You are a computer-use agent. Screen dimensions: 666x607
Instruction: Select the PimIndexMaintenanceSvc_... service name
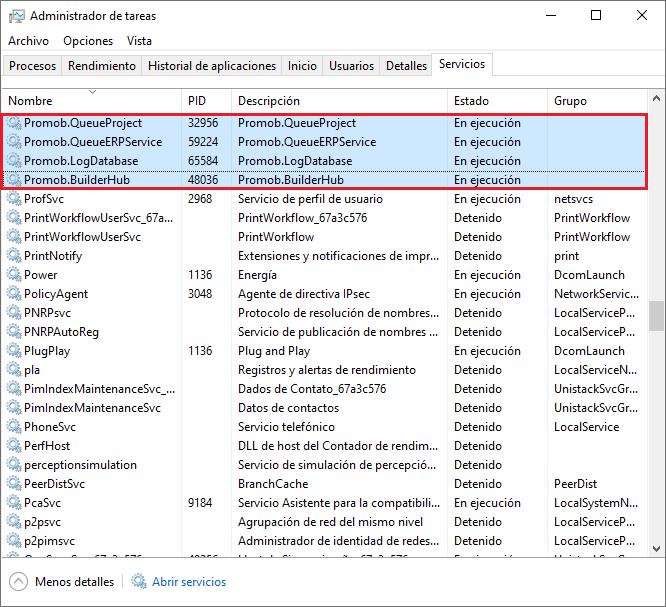point(99,389)
